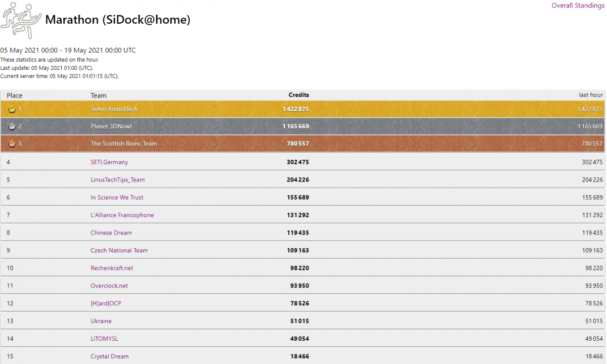Image resolution: width=607 pixels, height=364 pixels.
Task: Click [H]ard|OCP's credits value 78 526
Action: pos(300,304)
